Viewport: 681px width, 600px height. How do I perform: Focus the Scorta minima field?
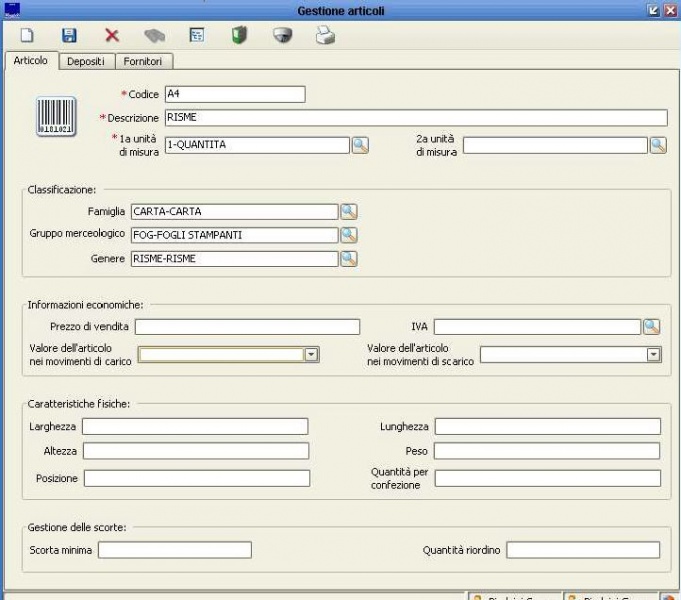174,549
